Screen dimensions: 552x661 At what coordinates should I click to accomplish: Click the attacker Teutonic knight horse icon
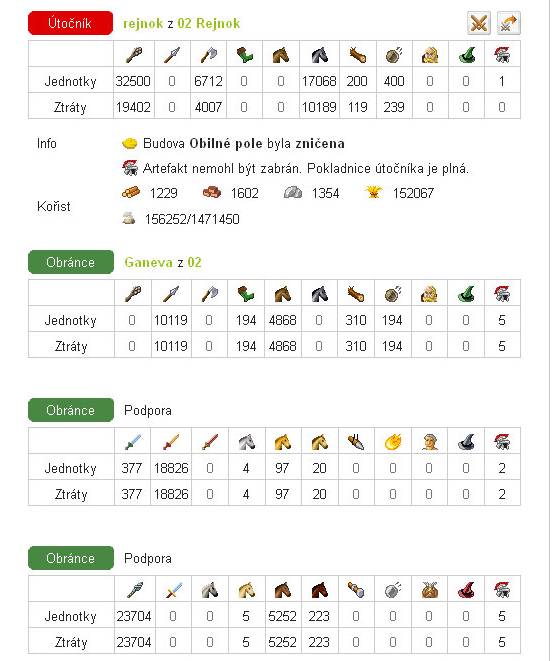[x=319, y=54]
